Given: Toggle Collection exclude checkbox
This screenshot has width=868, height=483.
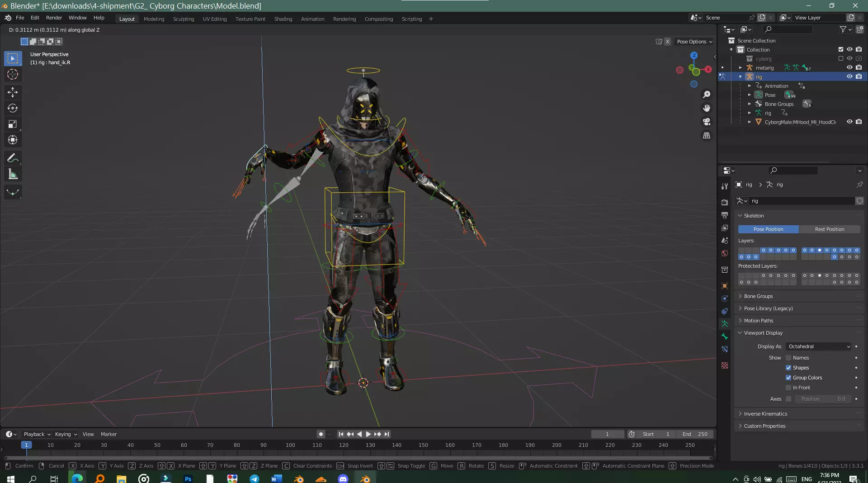Looking at the screenshot, I should 841,49.
